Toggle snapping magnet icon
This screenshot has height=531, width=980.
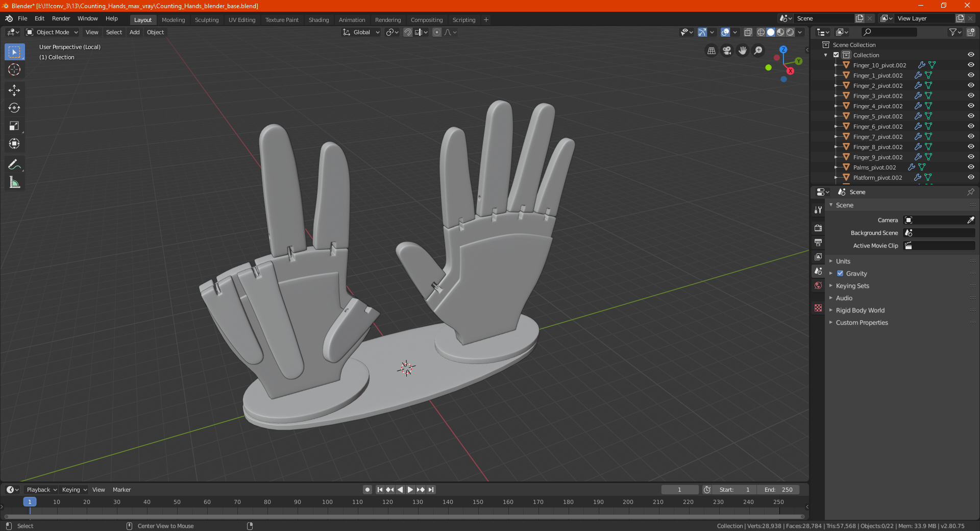(x=408, y=32)
